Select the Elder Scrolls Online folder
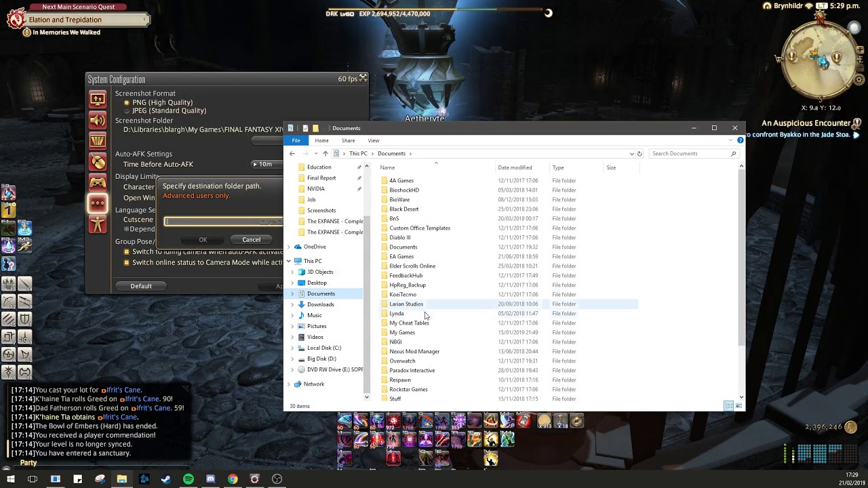The width and height of the screenshot is (868, 488). coord(412,266)
